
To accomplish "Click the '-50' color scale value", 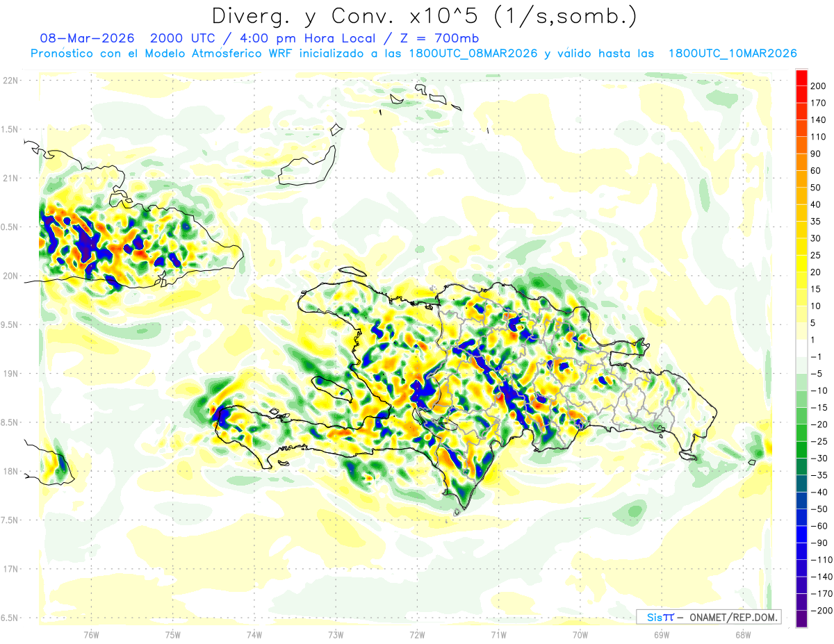I will [818, 509].
